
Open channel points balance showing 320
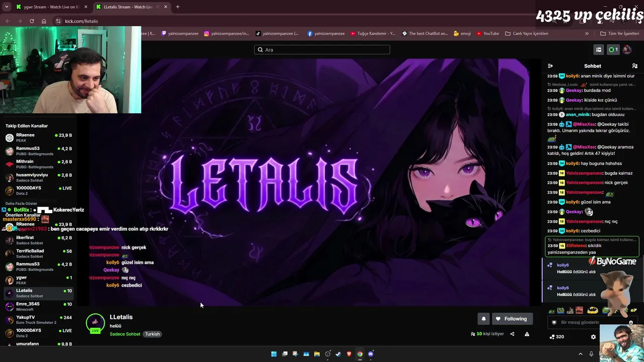pos(556,337)
